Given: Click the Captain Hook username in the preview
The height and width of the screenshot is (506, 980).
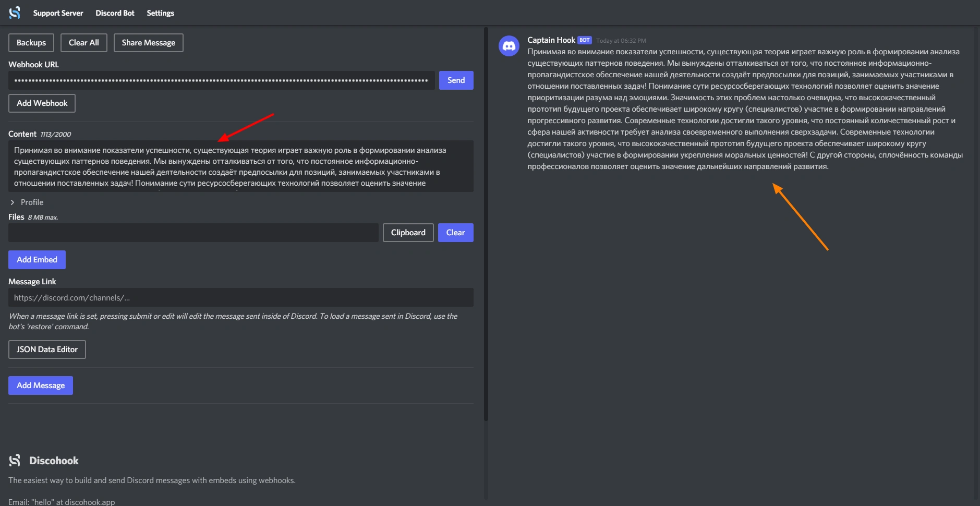Looking at the screenshot, I should pos(551,40).
